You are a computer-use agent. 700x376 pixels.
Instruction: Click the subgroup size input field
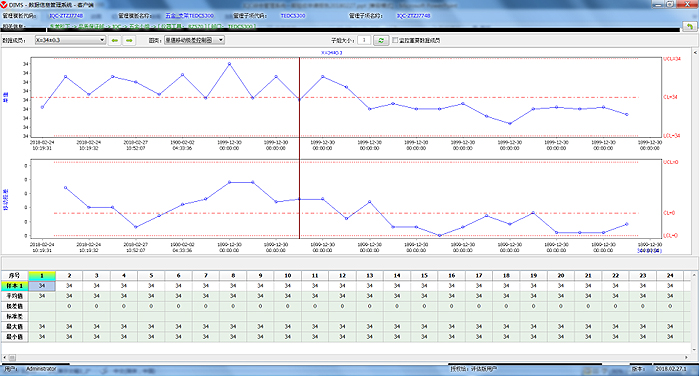coord(364,40)
